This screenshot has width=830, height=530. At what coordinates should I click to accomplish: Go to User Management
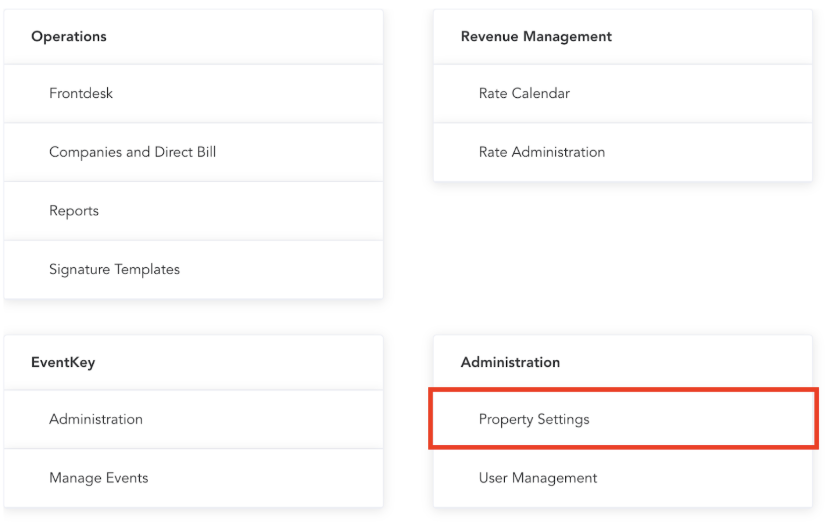click(537, 478)
